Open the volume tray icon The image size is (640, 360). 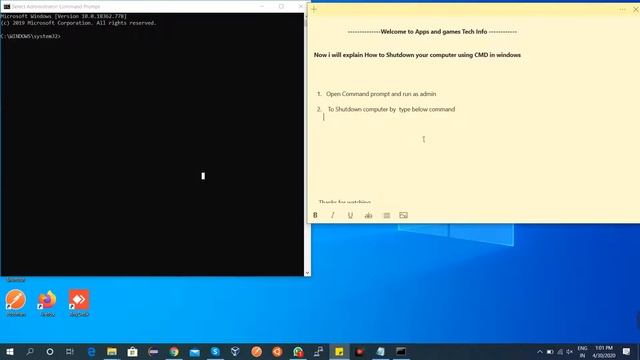click(570, 352)
